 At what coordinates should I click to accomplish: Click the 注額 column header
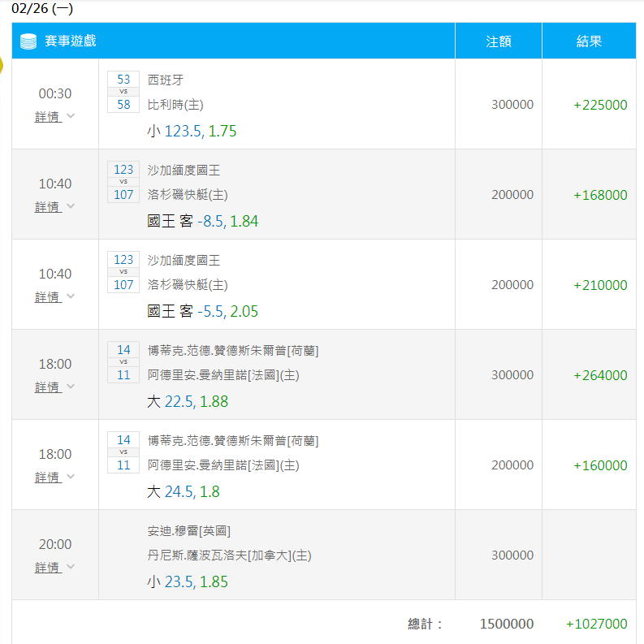pos(498,41)
